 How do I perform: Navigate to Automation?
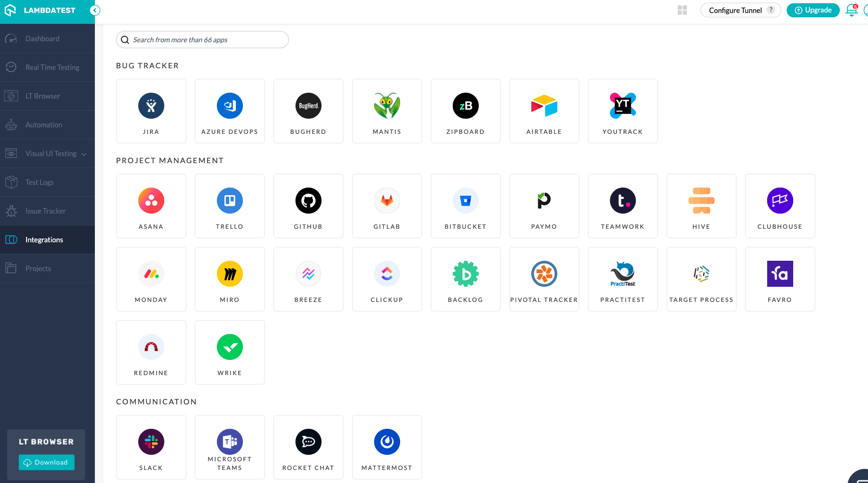[47, 125]
